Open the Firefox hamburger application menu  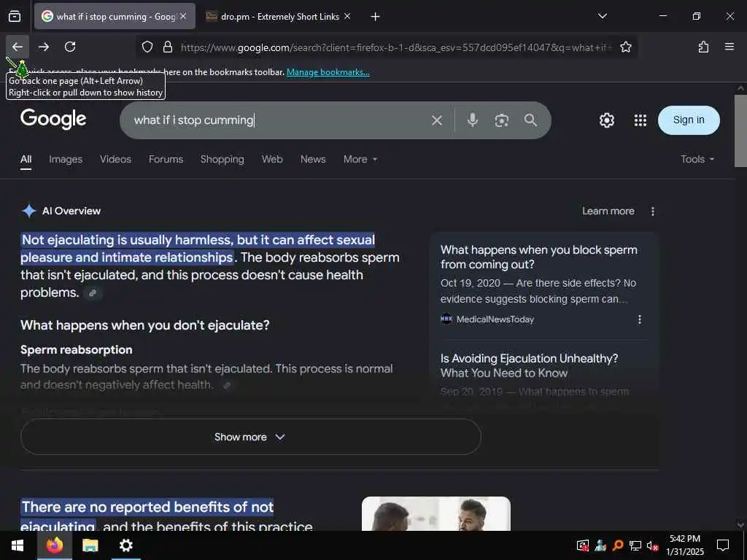tap(729, 47)
